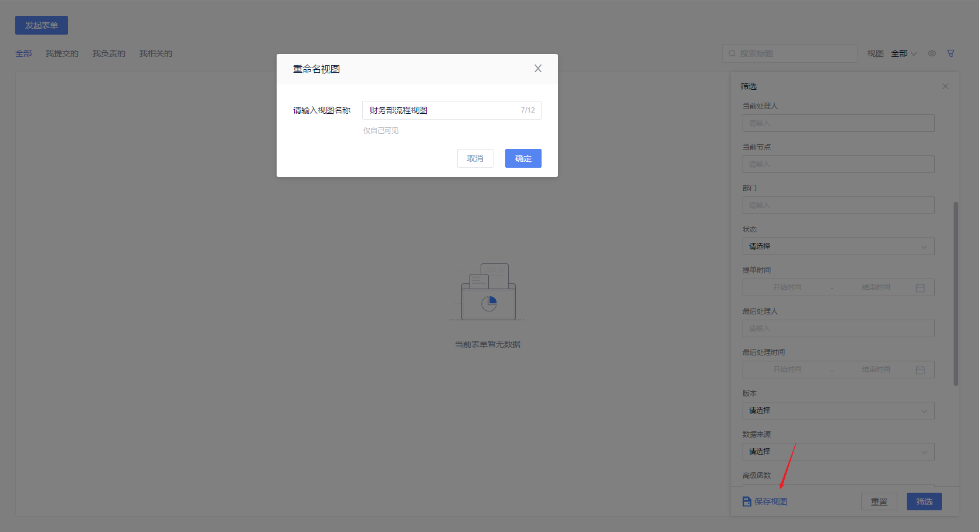Click 发起表单 button
This screenshot has height=532, width=980.
(42, 25)
